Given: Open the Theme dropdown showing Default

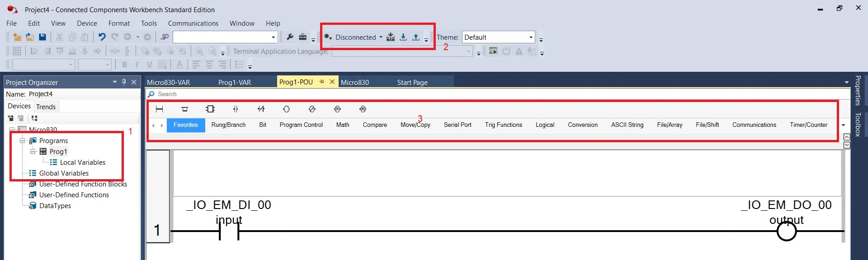Looking at the screenshot, I should point(531,37).
